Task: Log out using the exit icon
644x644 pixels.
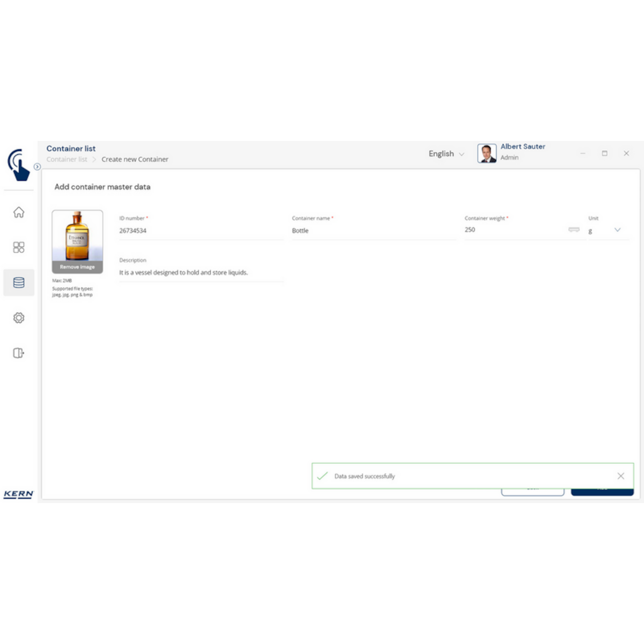Action: point(19,353)
